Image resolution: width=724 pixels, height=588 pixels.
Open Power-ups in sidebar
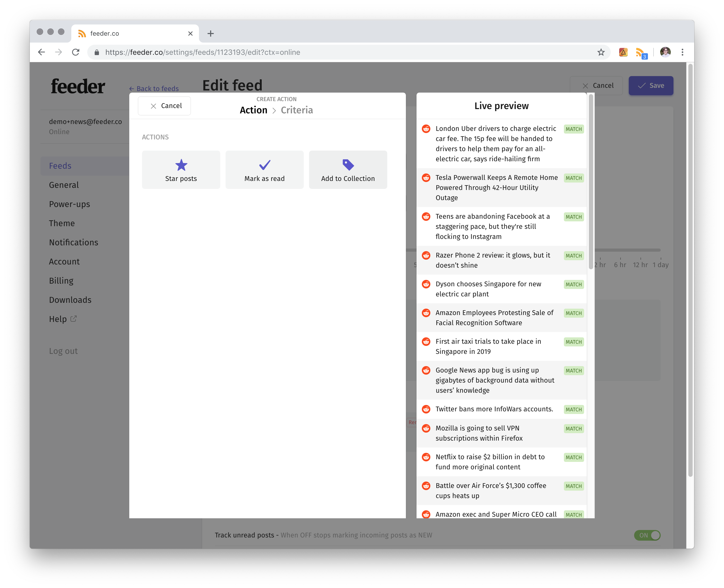(69, 204)
